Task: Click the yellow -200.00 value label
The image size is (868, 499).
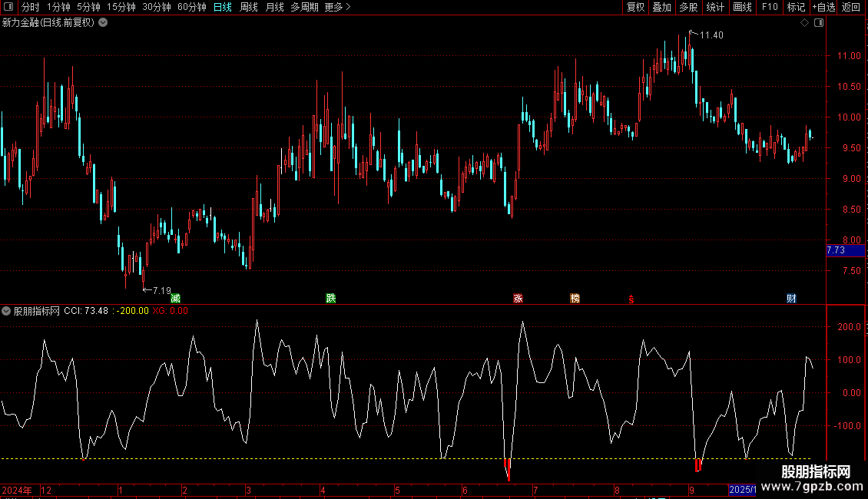Action: tap(132, 311)
